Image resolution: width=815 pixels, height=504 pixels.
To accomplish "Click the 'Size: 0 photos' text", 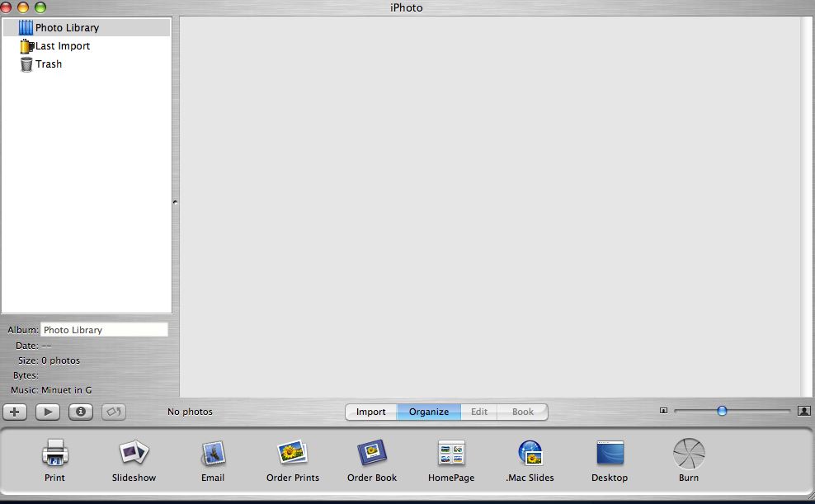I will (49, 360).
